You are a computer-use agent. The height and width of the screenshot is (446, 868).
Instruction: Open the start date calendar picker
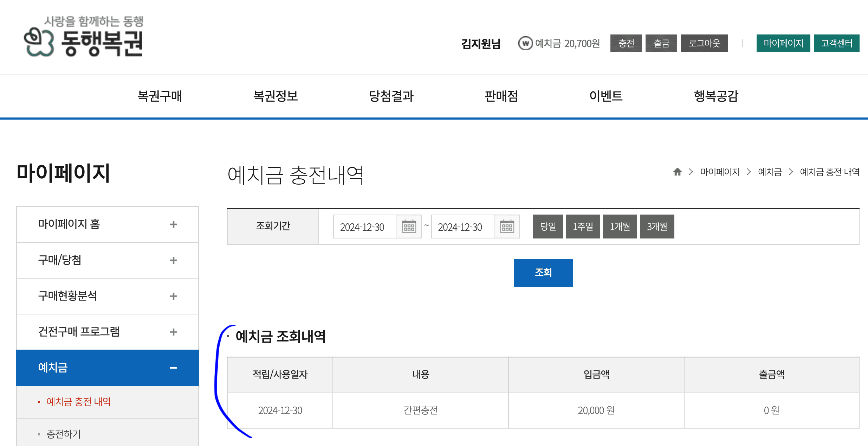pos(409,227)
